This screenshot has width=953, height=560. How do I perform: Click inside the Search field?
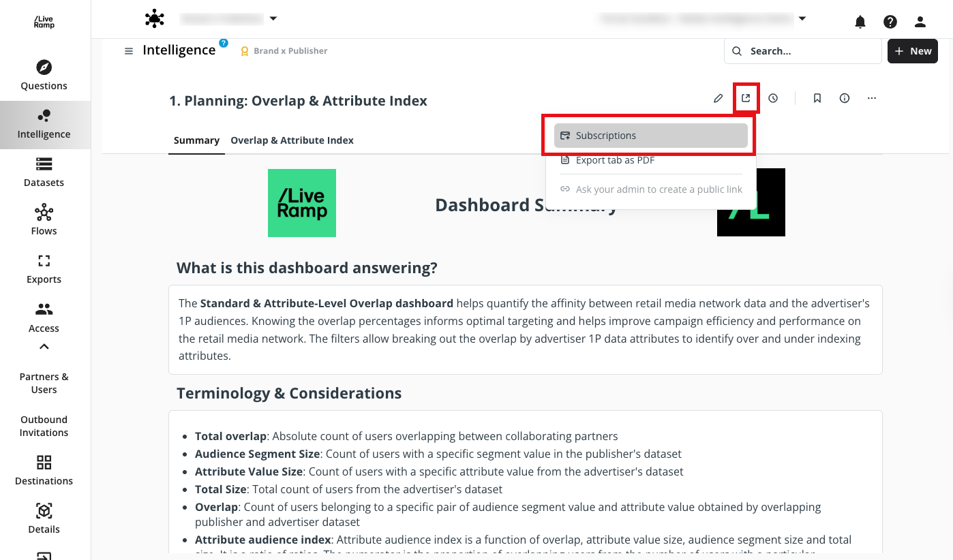(802, 50)
